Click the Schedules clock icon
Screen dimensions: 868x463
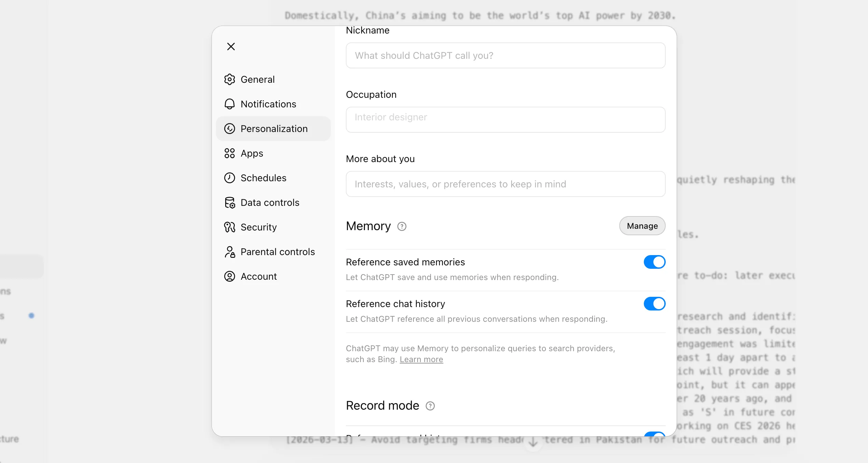(230, 178)
